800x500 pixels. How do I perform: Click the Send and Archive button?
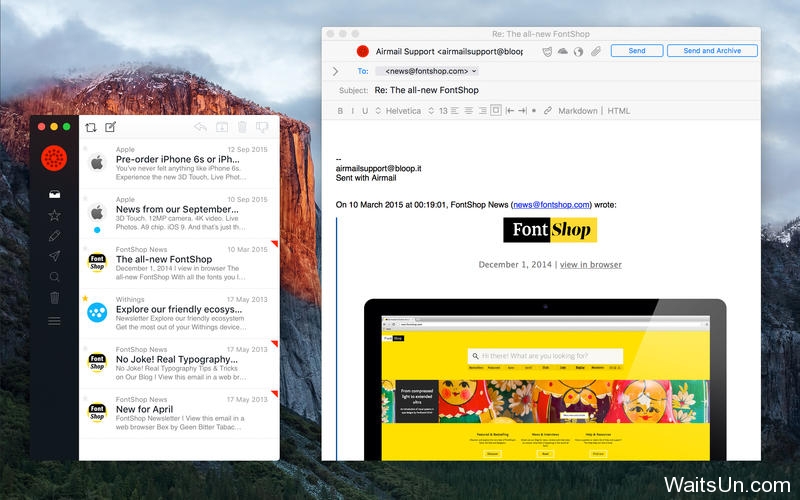coord(712,51)
